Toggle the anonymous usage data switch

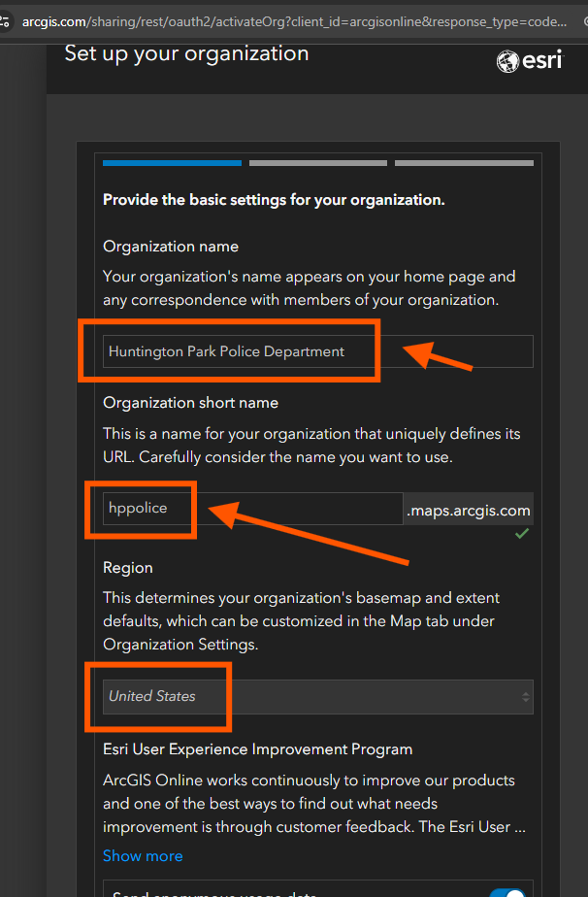(x=507, y=892)
